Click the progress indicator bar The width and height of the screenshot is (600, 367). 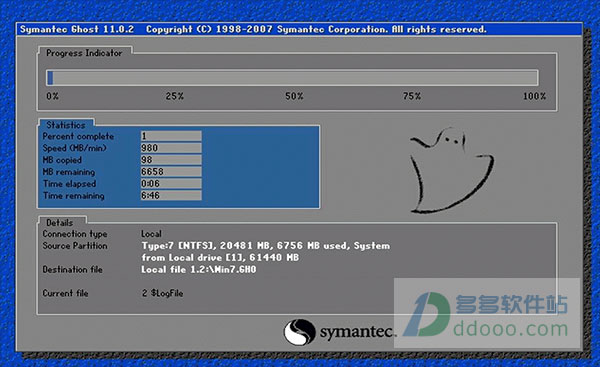(292, 77)
